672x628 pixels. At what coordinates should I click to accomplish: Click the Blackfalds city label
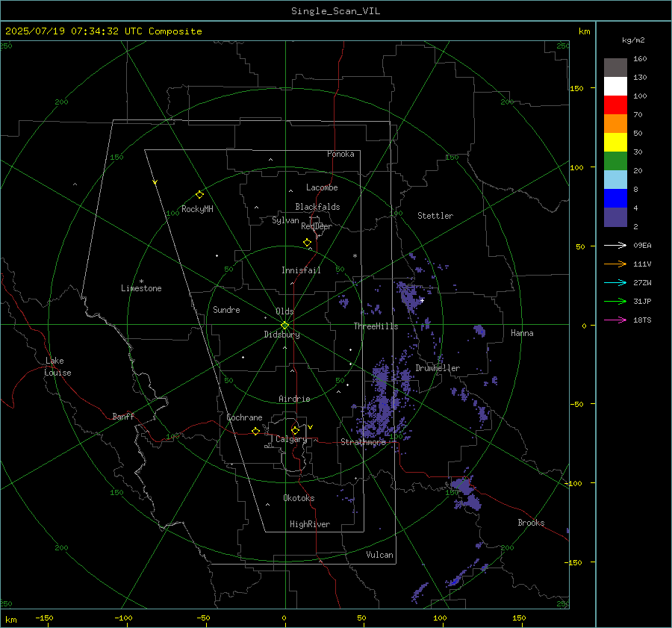click(317, 207)
